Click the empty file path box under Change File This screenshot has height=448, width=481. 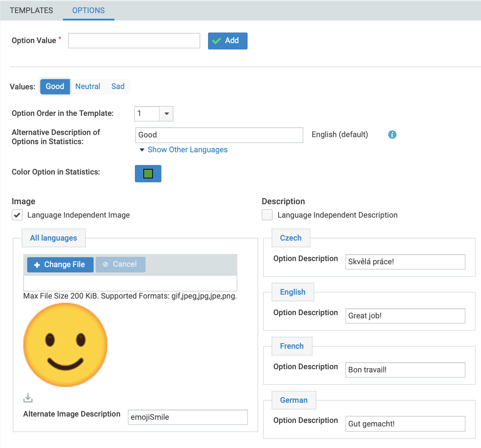click(x=130, y=283)
